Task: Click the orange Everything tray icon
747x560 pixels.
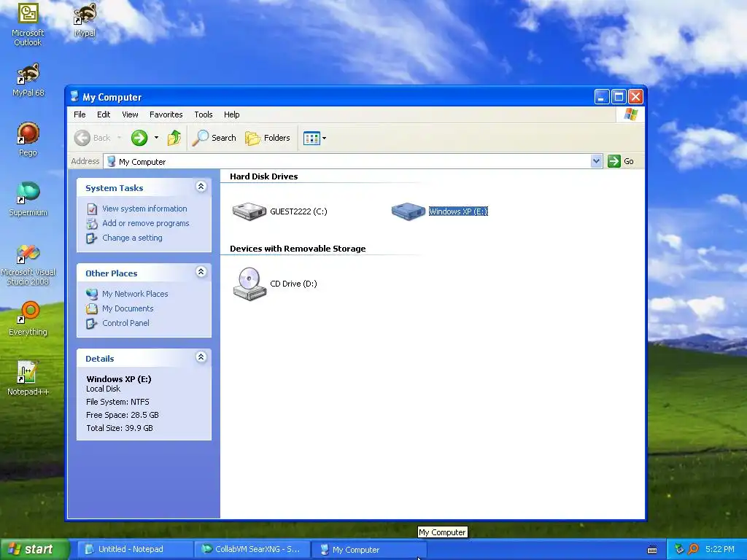Action: pyautogui.click(x=693, y=550)
